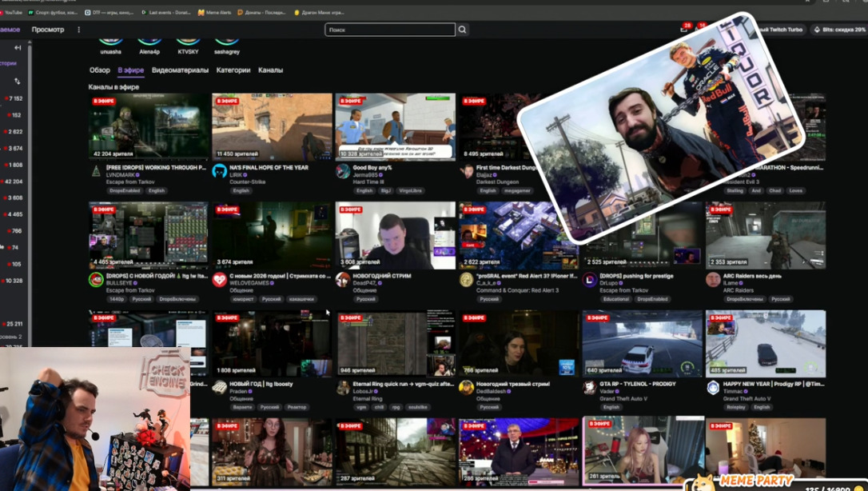Image resolution: width=868 pixels, height=491 pixels.
Task: Click the юморист tag under WELOVEGAMES
Action: point(242,299)
